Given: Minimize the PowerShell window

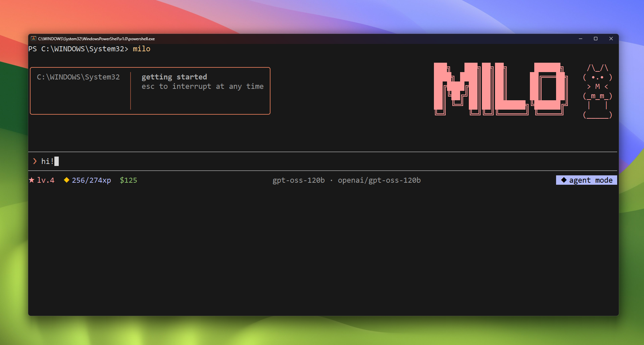Looking at the screenshot, I should point(580,39).
